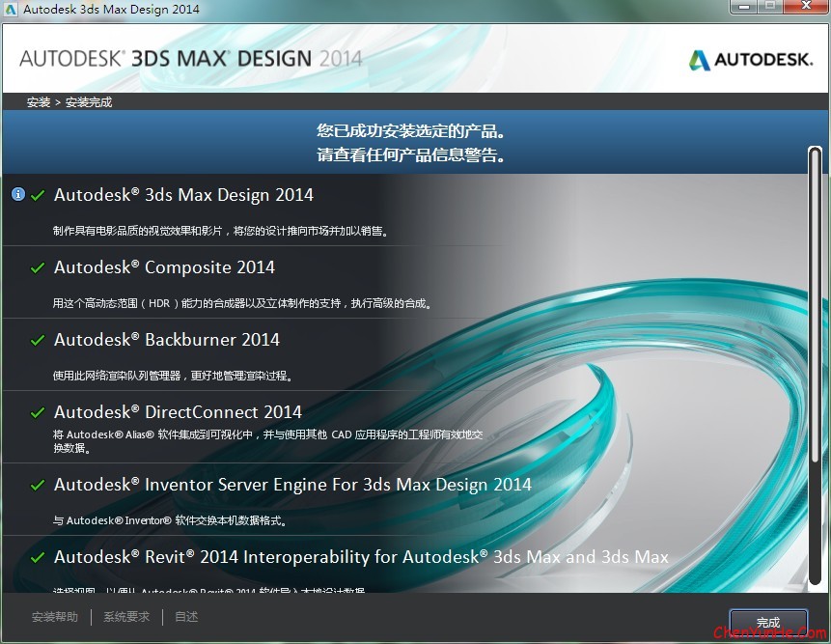Viewport: 831px width, 644px height.
Task: Close the installer window
Action: [x=806, y=7]
